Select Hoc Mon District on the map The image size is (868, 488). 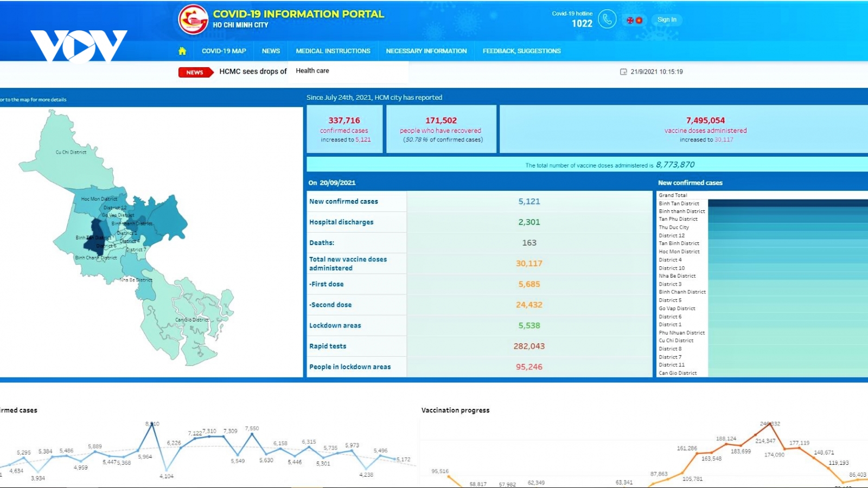99,199
